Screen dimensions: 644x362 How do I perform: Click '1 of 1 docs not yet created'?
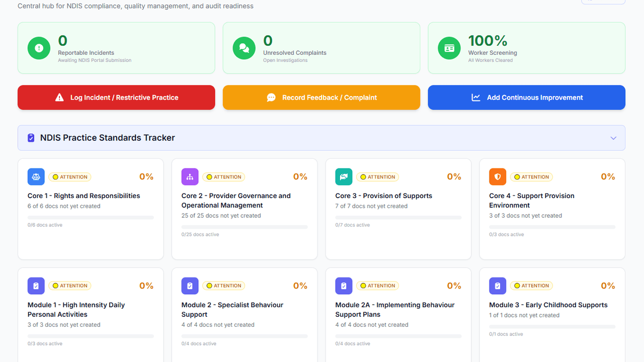pos(524,315)
